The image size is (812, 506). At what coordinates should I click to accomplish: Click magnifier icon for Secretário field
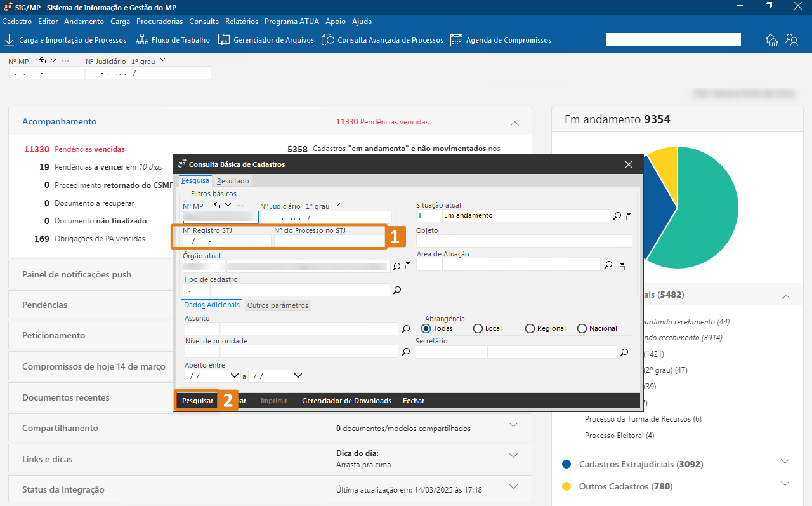click(624, 352)
